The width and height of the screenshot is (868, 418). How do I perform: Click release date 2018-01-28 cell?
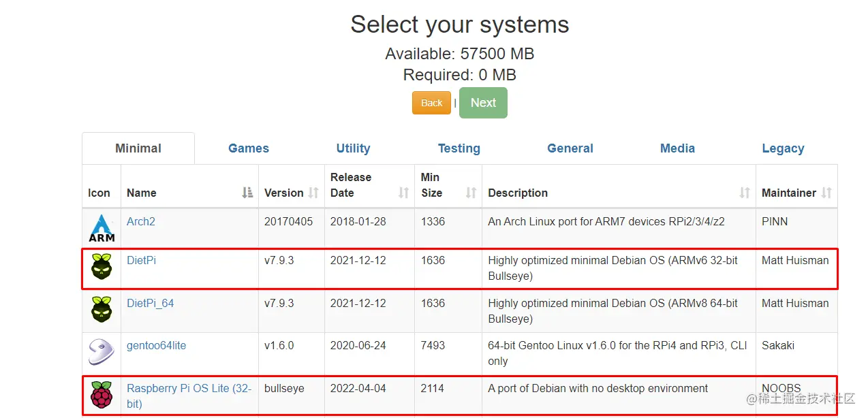click(358, 221)
